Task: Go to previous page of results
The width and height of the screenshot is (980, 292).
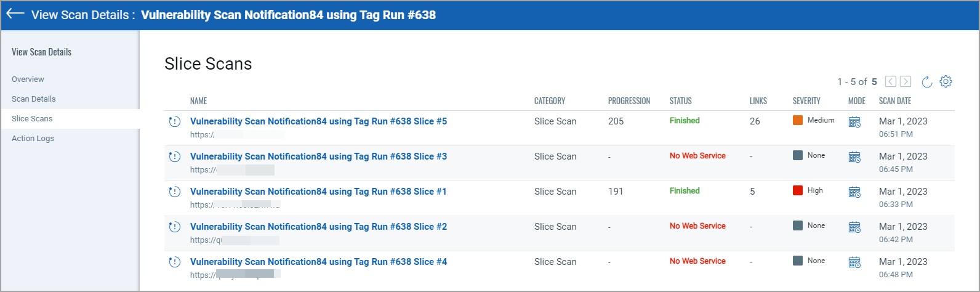Action: click(x=891, y=81)
